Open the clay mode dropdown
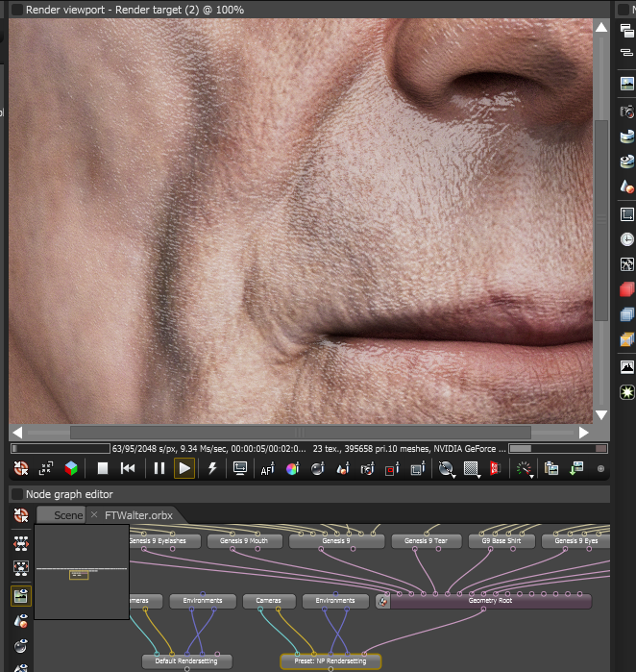 [447, 469]
